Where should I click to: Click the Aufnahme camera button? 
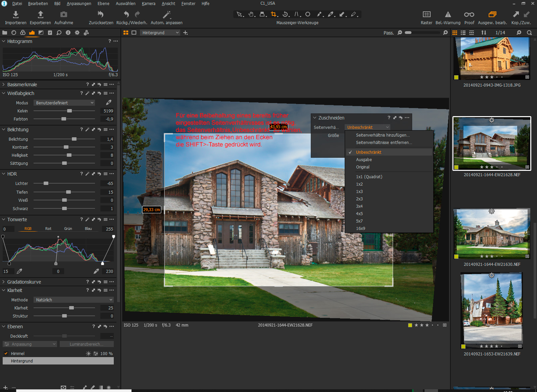coord(64,18)
